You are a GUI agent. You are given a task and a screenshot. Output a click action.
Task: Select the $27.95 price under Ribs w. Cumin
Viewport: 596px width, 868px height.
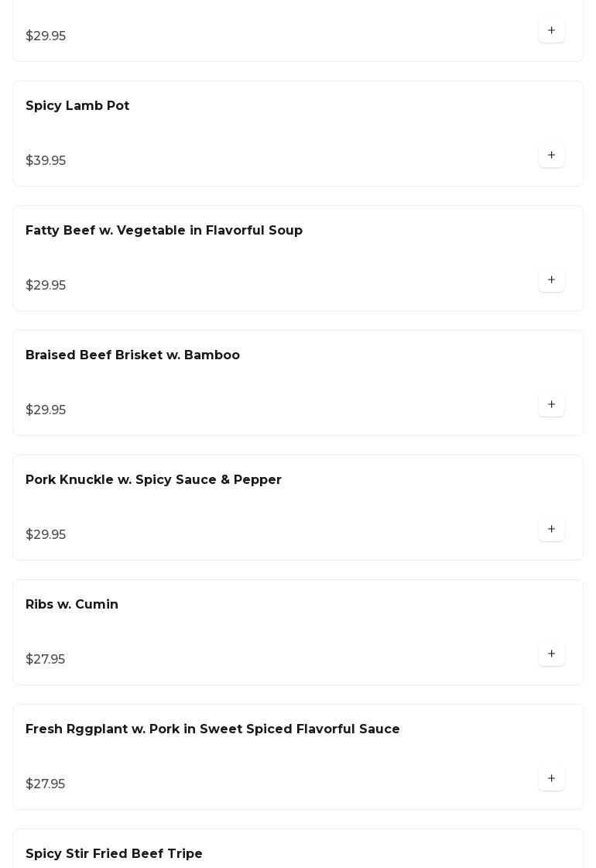tap(46, 659)
